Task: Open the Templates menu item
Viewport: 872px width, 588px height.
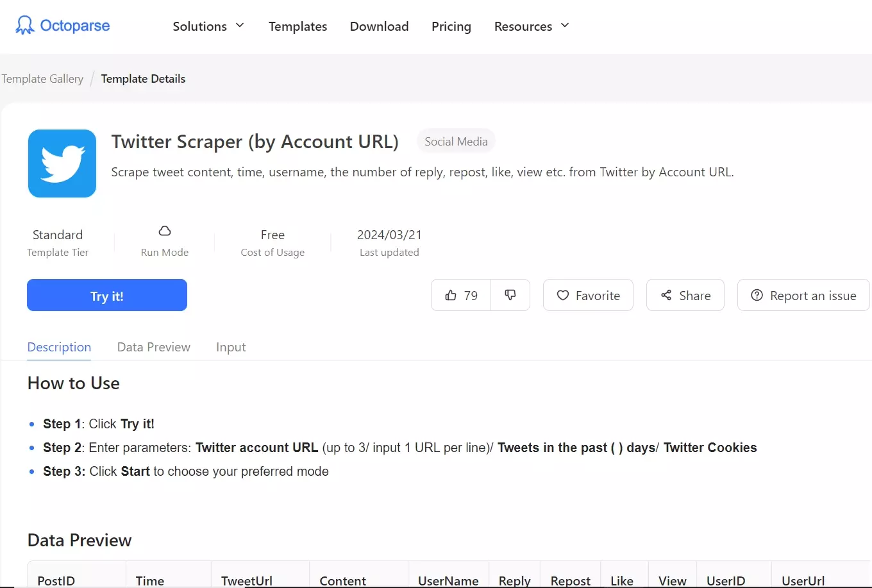Action: 298,26
